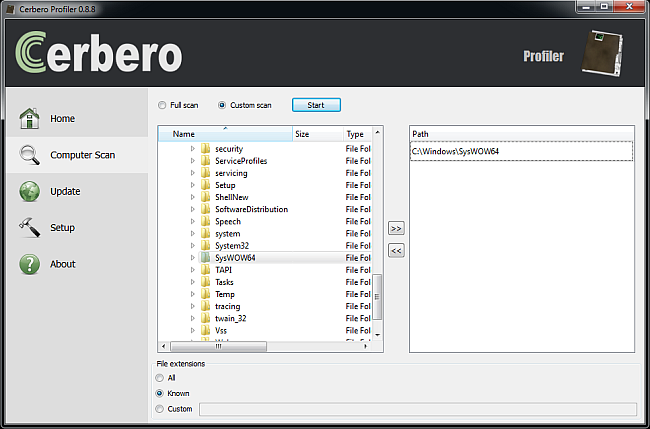
Task: Click the Setup hammer icon
Action: click(29, 228)
